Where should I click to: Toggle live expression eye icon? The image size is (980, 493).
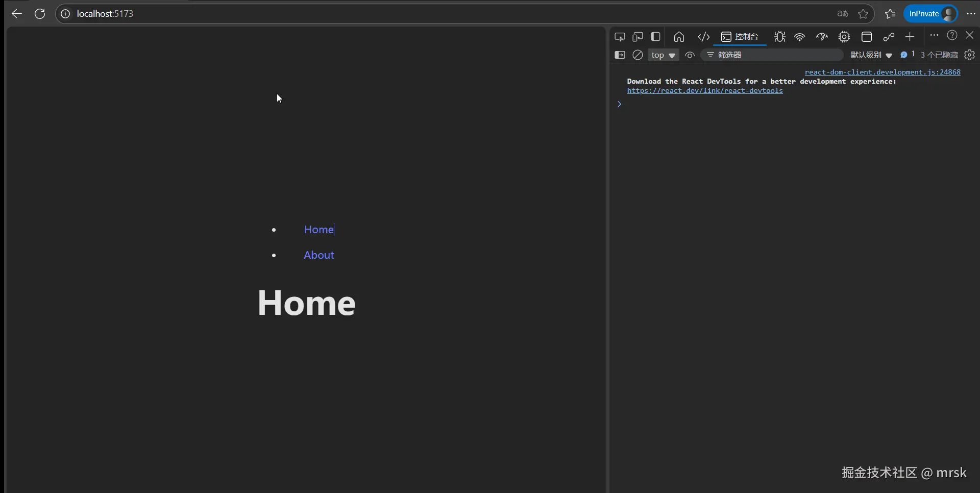coord(690,55)
